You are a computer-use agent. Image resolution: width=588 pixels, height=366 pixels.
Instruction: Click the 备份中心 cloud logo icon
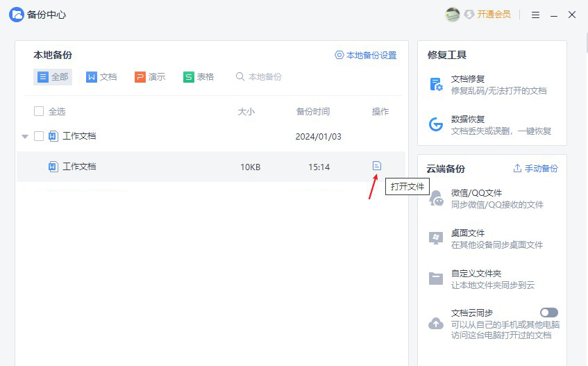pos(17,15)
